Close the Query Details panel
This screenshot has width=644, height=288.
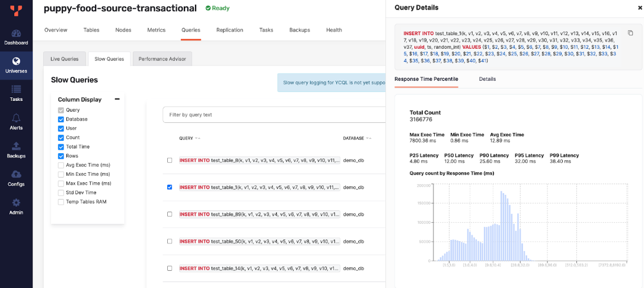click(x=639, y=8)
